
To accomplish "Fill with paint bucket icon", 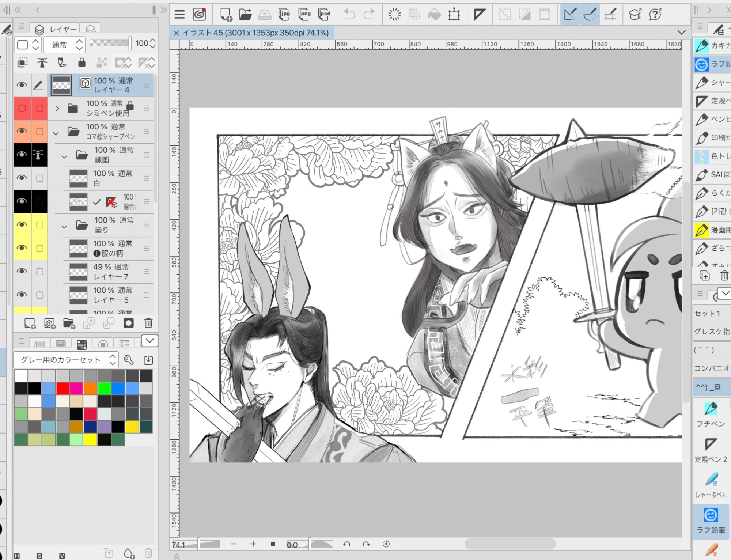I will [x=434, y=14].
